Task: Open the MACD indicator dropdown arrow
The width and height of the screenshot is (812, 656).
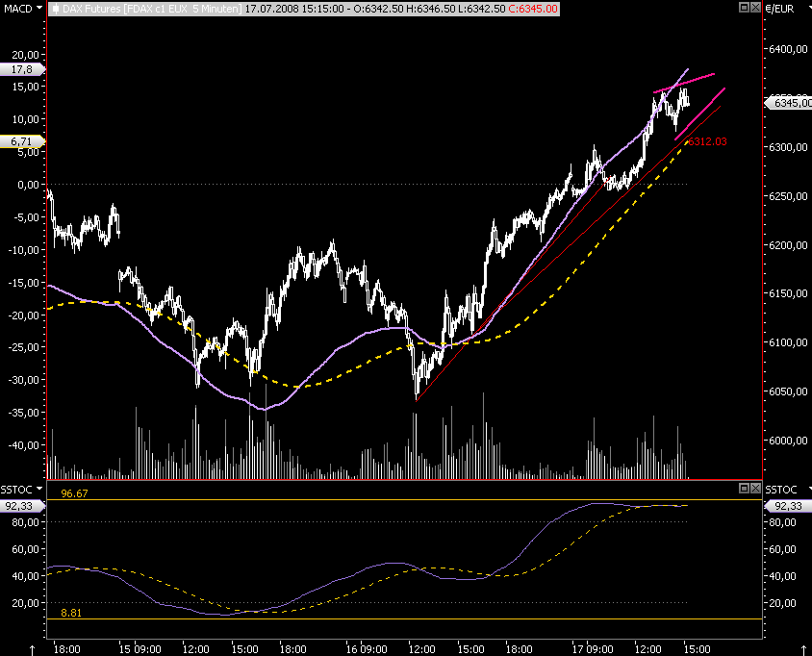Action: pyautogui.click(x=39, y=9)
